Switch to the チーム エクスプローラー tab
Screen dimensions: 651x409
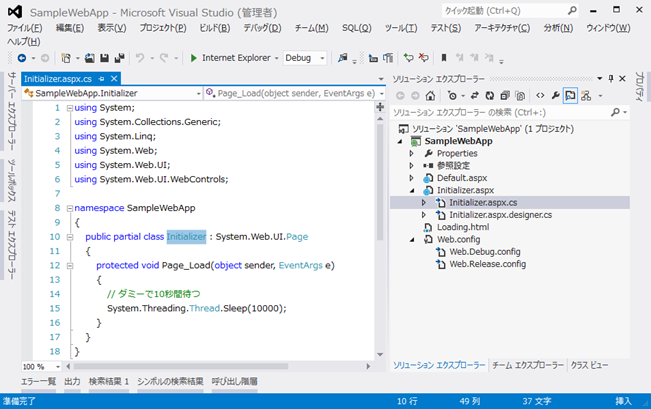tap(528, 365)
